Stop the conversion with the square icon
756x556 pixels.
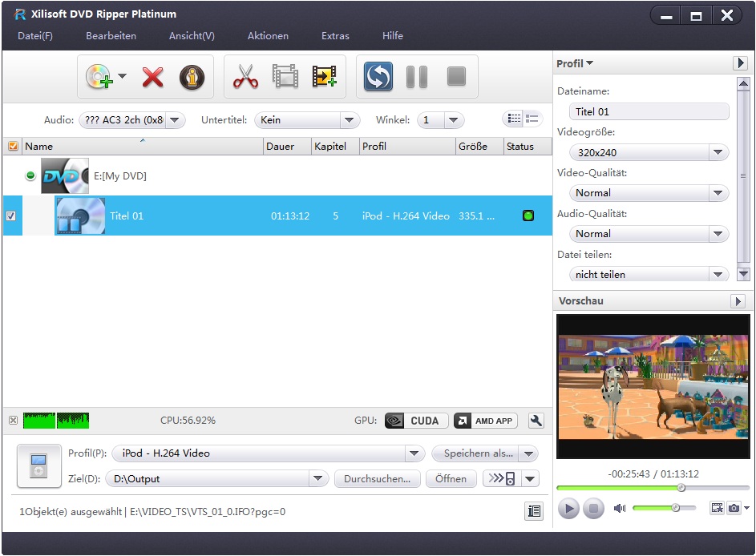click(456, 77)
